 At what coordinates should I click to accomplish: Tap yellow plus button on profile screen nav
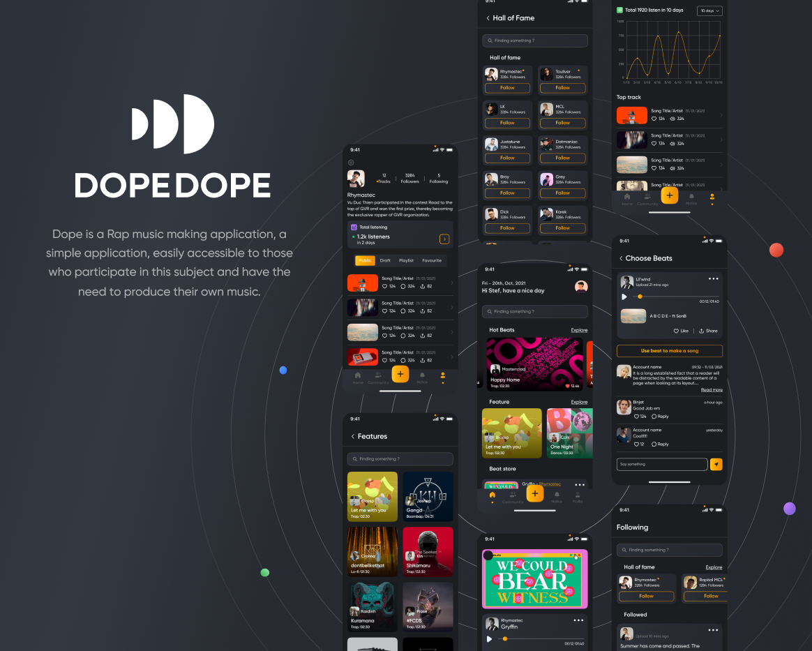coord(400,374)
